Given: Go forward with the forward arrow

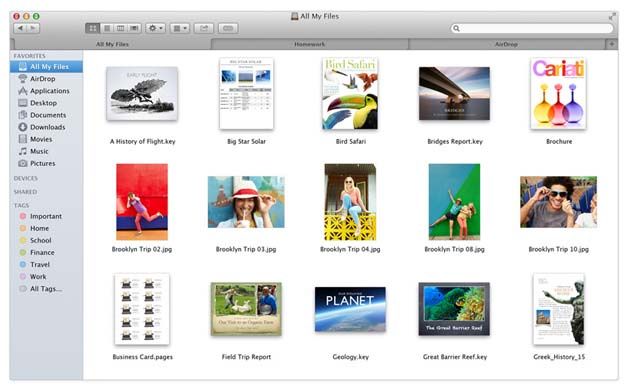Looking at the screenshot, I should 33,28.
